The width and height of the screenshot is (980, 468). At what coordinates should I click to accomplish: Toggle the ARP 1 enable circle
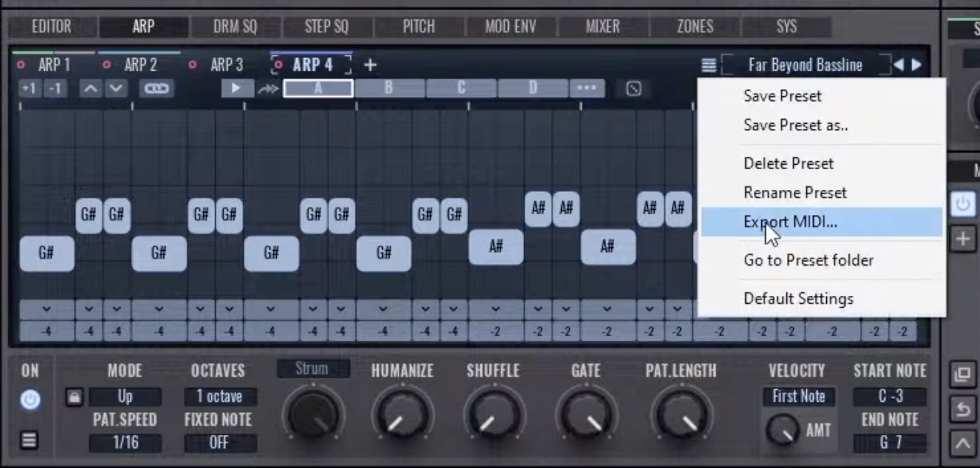tap(21, 65)
